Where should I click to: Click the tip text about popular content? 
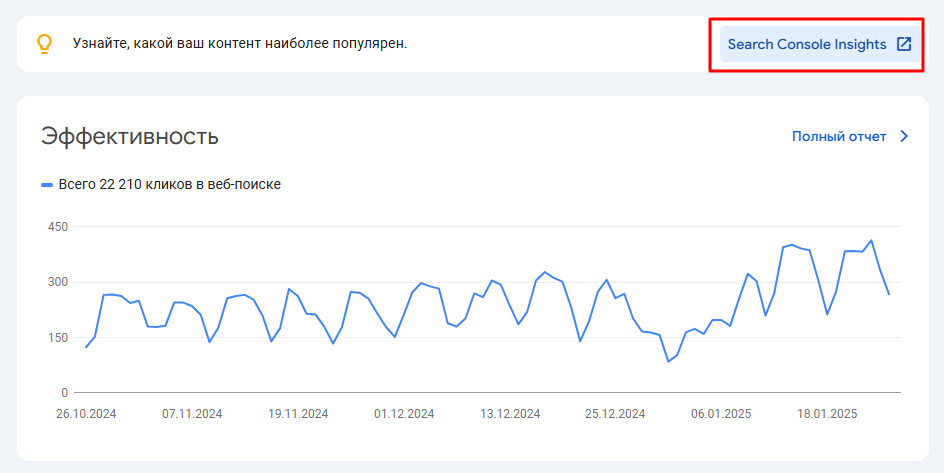240,44
